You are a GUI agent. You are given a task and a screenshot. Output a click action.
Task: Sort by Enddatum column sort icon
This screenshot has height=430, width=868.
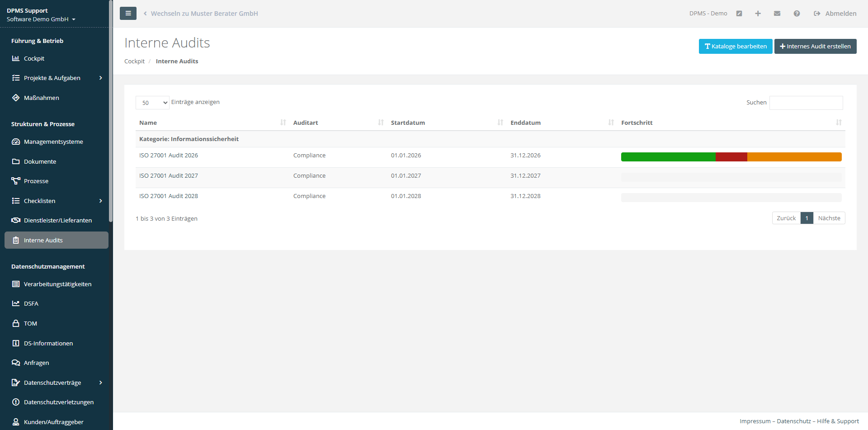[x=611, y=123]
